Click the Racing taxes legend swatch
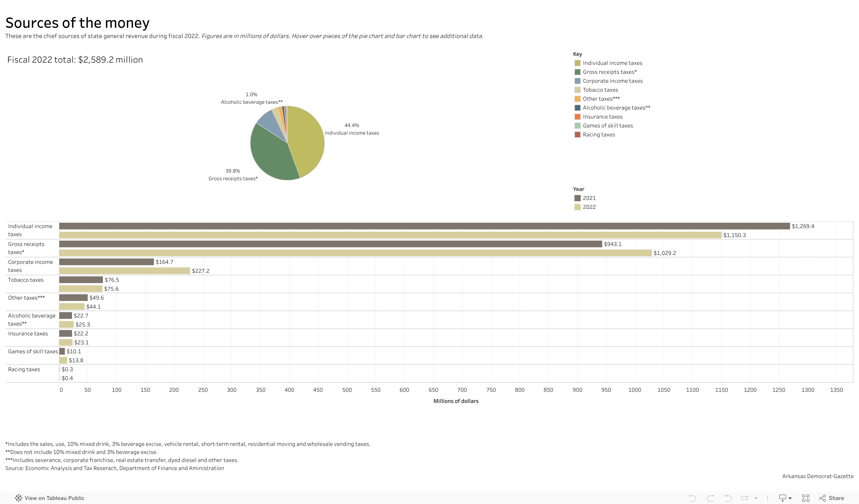This screenshot has width=859, height=504. 577,135
